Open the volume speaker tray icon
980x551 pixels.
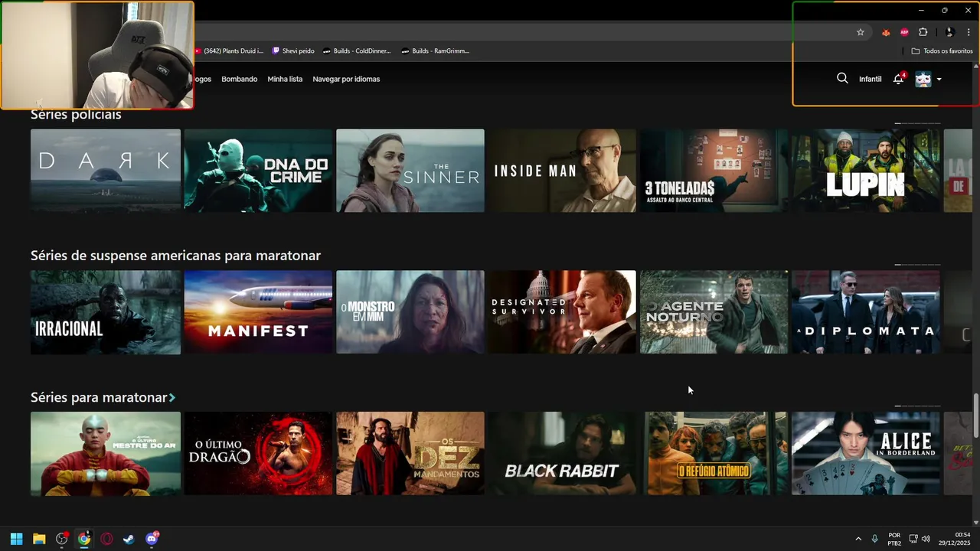[x=926, y=539]
